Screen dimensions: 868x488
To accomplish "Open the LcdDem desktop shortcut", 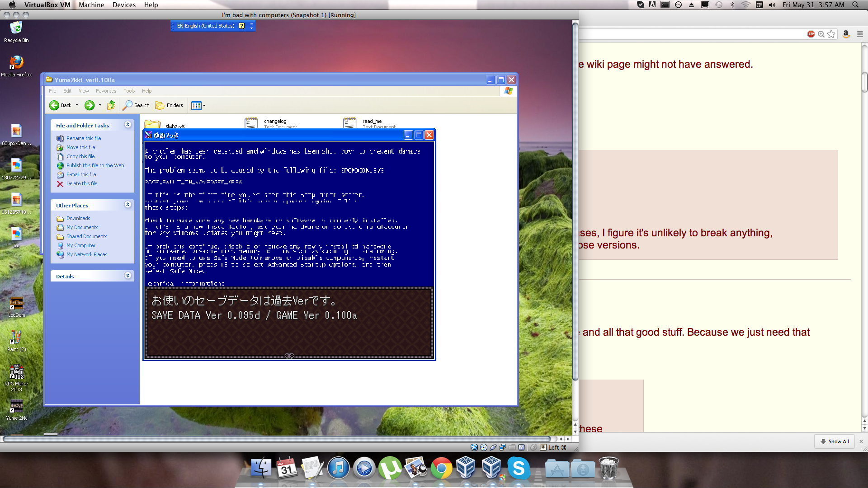I will [16, 306].
